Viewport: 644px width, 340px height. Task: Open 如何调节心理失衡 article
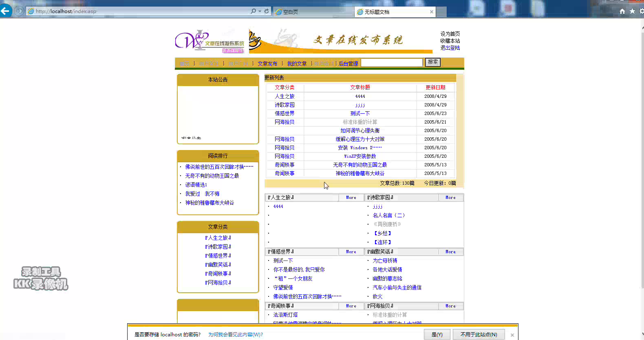[360, 131]
